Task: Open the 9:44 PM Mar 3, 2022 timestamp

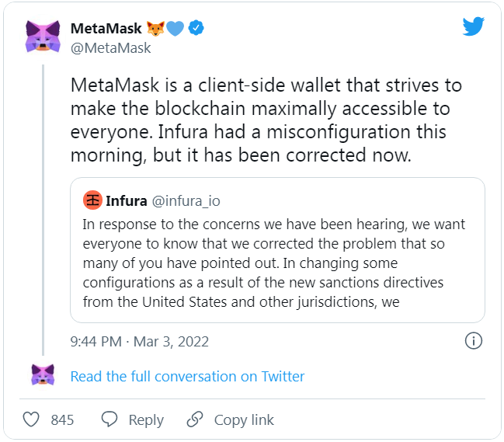Action: [x=140, y=341]
